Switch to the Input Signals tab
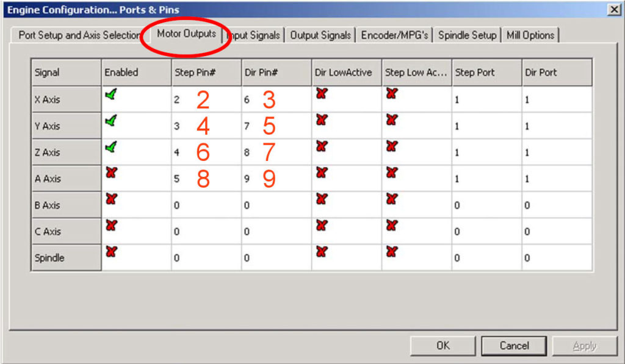625x364 pixels. tap(253, 35)
